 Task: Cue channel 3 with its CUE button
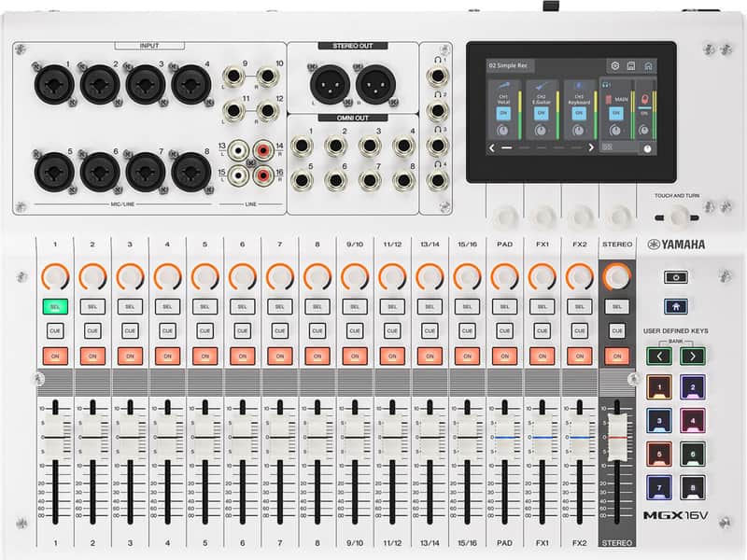click(x=130, y=330)
